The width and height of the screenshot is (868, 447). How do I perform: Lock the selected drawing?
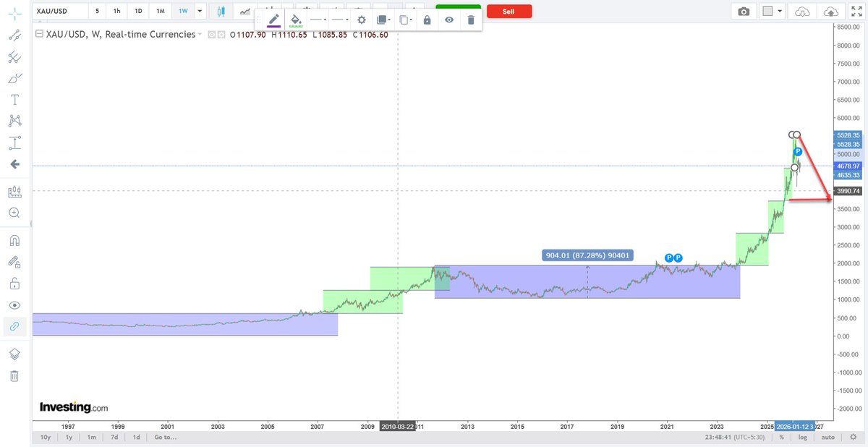[x=427, y=20]
